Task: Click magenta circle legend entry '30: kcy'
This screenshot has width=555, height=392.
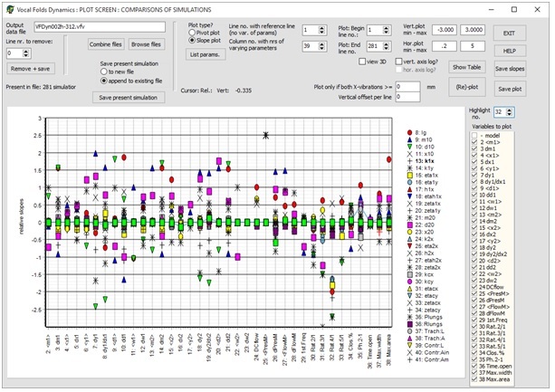Action: point(420,282)
